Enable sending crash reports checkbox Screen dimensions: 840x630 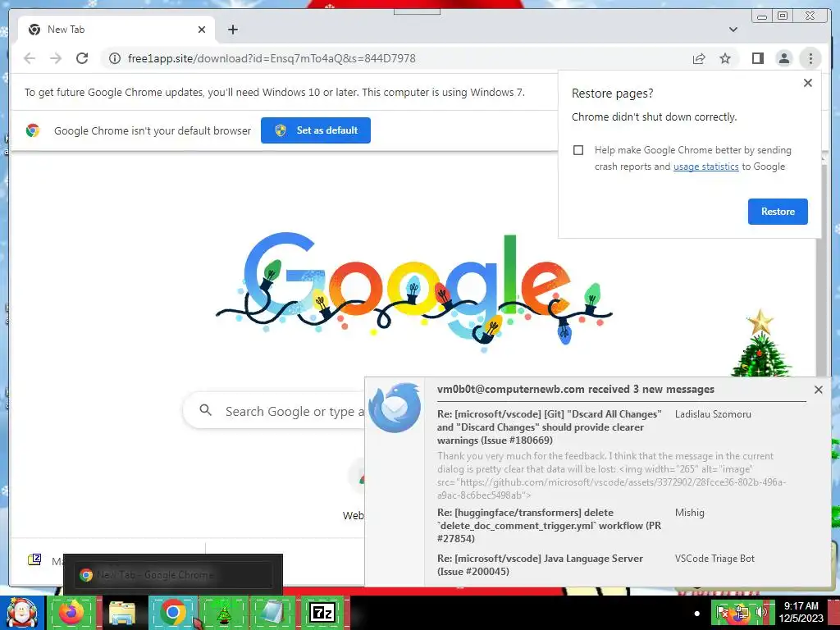coord(578,150)
